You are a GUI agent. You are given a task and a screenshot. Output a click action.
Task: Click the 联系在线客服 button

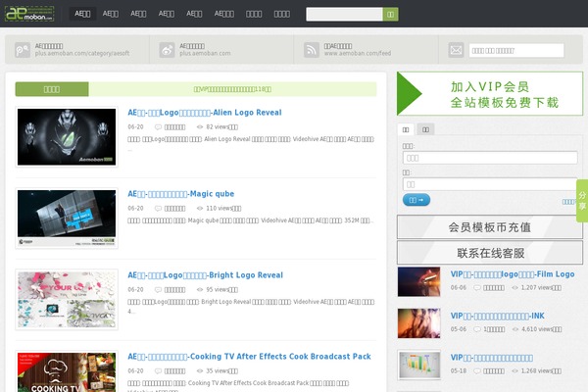490,253
